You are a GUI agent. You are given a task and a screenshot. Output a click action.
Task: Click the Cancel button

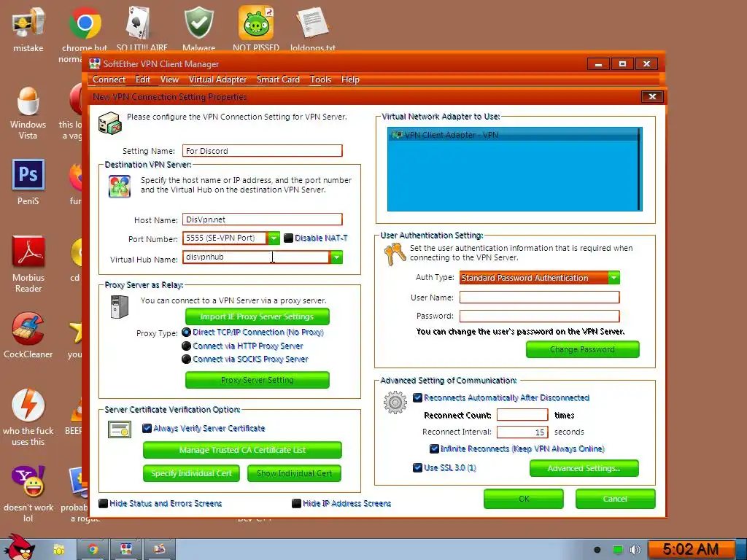615,499
